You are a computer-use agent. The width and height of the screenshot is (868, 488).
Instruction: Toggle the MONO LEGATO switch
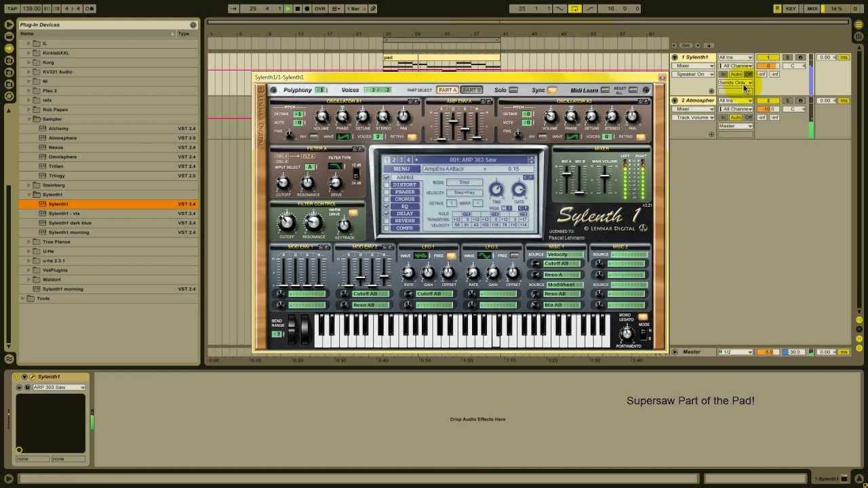pos(642,317)
